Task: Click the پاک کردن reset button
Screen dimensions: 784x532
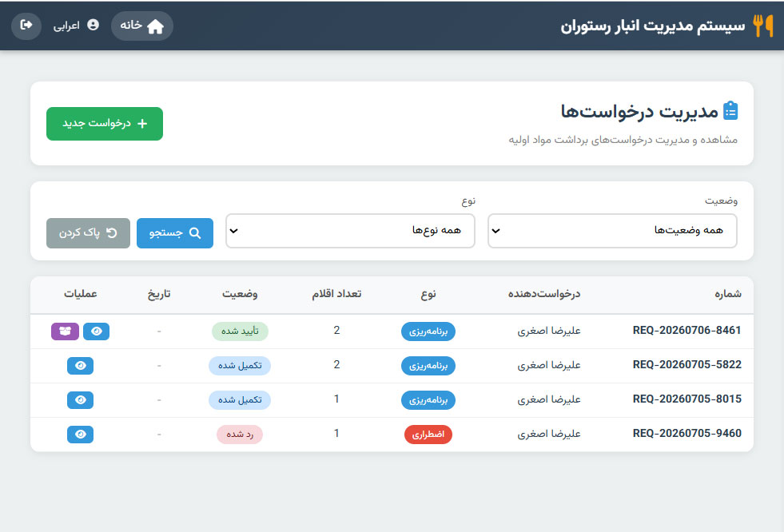Action: tap(88, 232)
